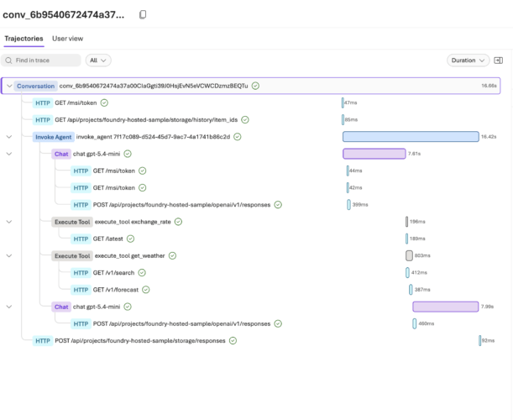Collapse the execute_tool exchange_rate span

tap(9, 222)
